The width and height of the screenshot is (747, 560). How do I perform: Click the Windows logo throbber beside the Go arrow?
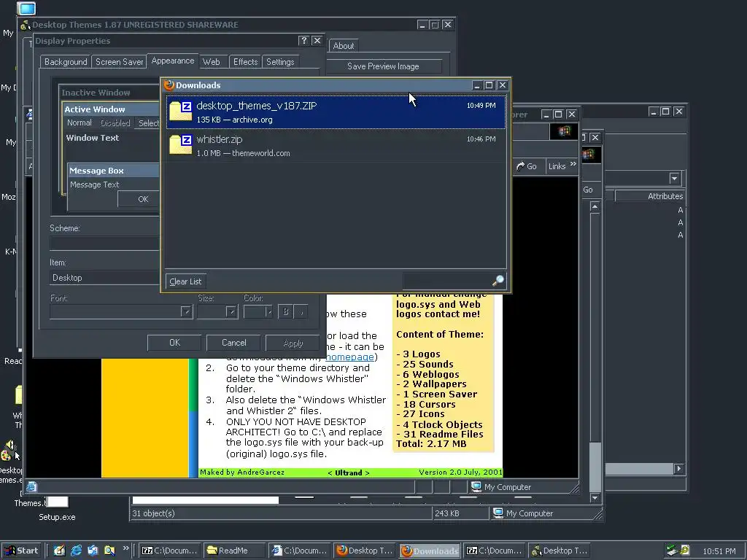click(x=564, y=131)
